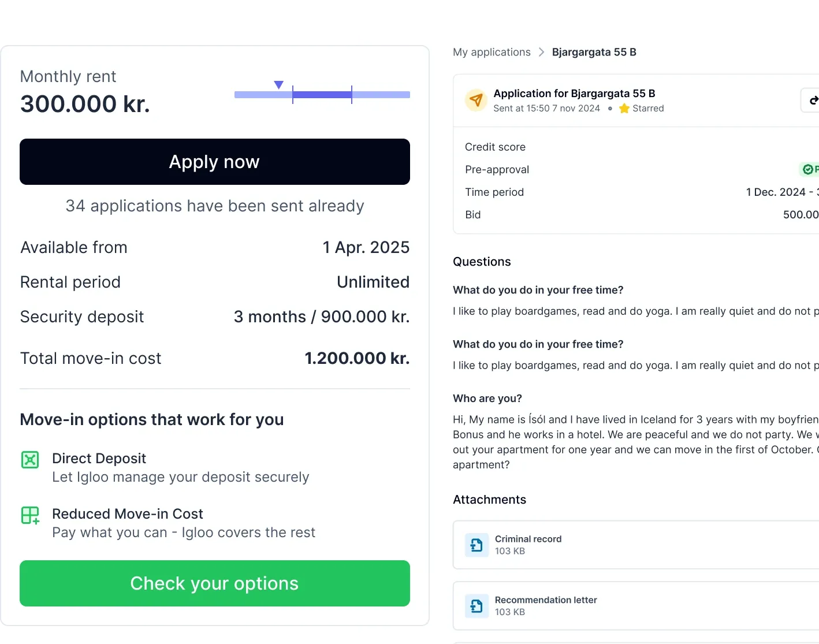Viewport: 819px width, 644px height.
Task: Click the Direct Deposit icon
Action: [x=30, y=460]
